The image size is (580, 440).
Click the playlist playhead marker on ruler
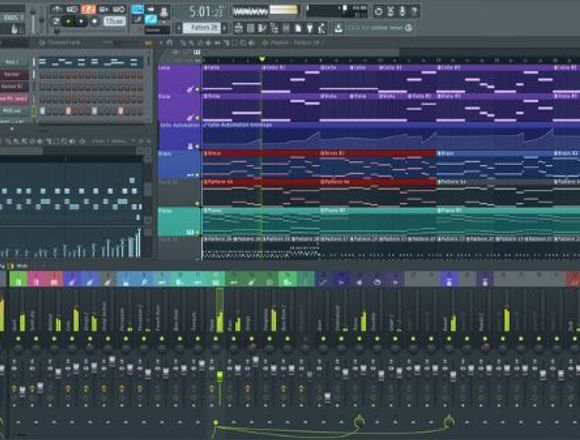pyautogui.click(x=262, y=59)
